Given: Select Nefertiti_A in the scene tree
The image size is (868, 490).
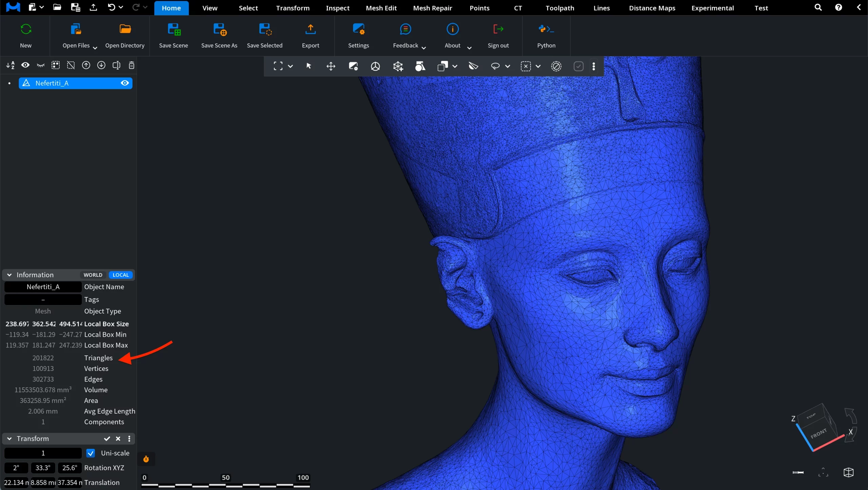Looking at the screenshot, I should (75, 83).
